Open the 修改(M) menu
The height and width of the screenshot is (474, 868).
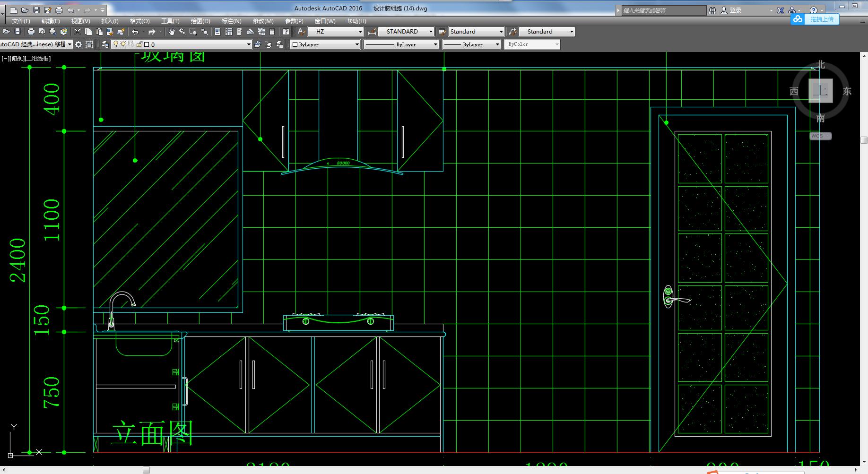point(263,21)
